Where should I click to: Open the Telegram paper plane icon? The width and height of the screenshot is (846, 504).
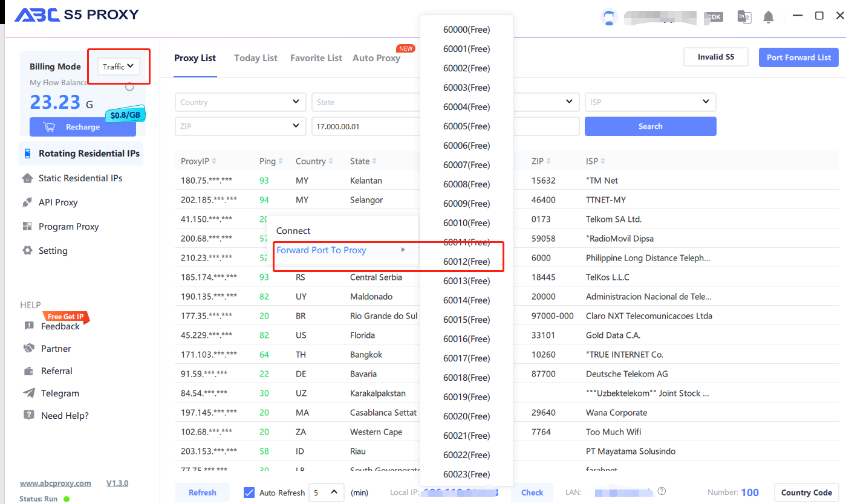coord(29,393)
